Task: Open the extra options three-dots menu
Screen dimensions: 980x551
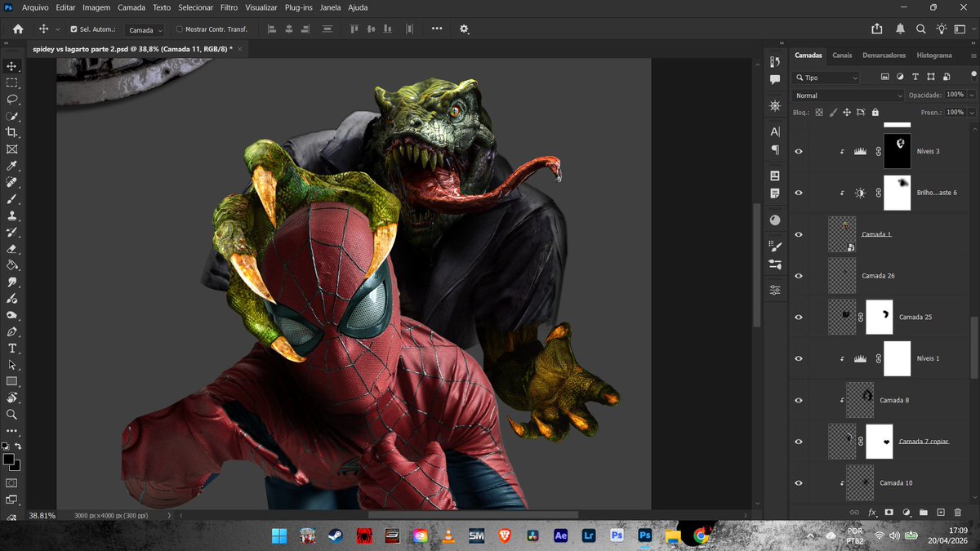Action: (437, 29)
